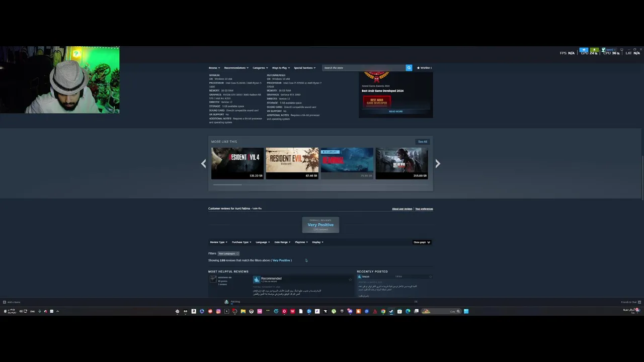
Task: Open File Explorer folder icon in taskbar
Action: pyautogui.click(x=243, y=311)
